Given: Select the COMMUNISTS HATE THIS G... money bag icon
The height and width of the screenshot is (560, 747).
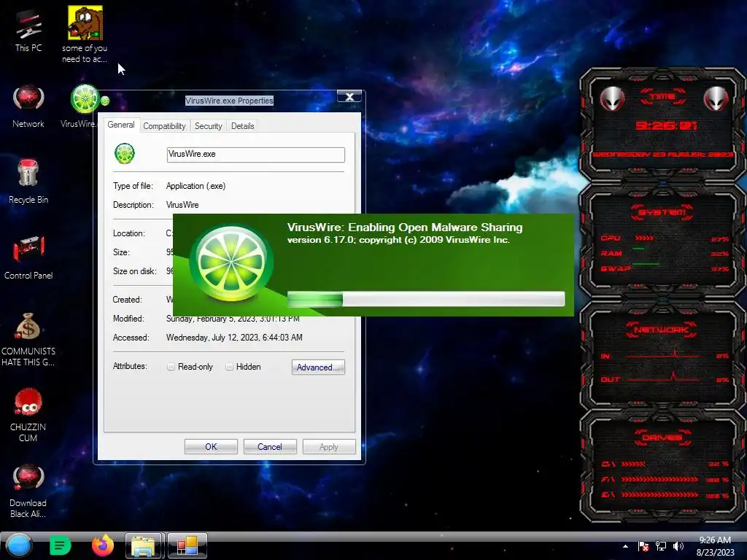Looking at the screenshot, I should click(x=28, y=326).
